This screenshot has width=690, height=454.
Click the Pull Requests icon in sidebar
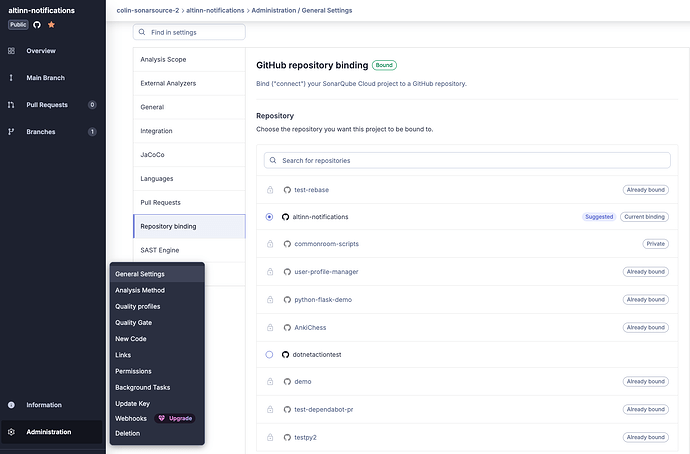tap(11, 104)
